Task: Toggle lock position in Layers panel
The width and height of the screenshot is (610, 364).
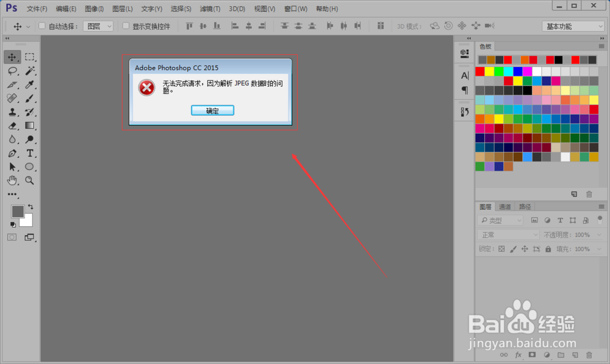Action: pos(525,249)
